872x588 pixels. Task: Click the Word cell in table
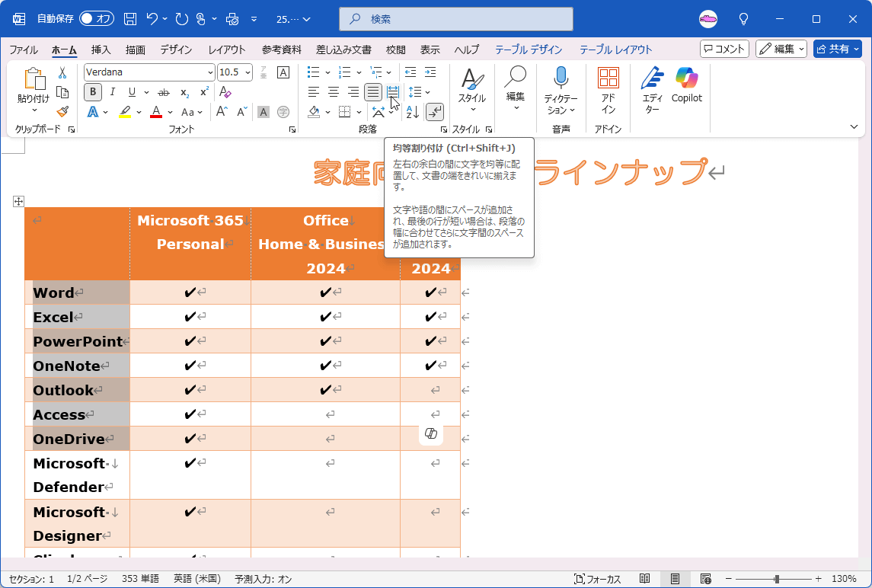tap(78, 292)
